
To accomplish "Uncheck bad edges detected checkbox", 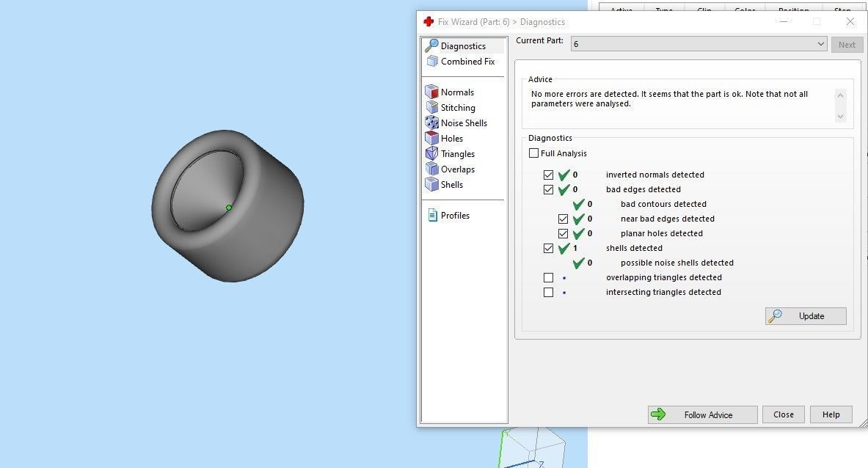I will [x=549, y=190].
